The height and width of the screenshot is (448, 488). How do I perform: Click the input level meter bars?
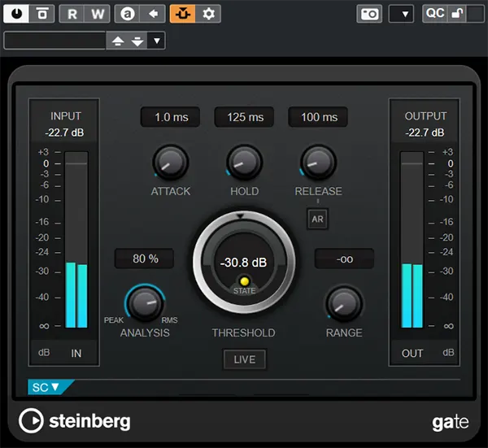pos(76,240)
